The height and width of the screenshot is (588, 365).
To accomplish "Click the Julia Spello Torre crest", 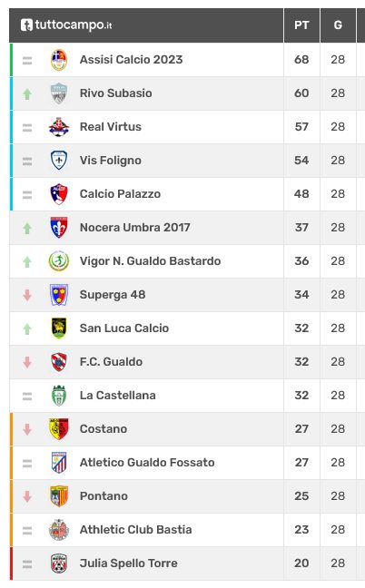I will 59,563.
